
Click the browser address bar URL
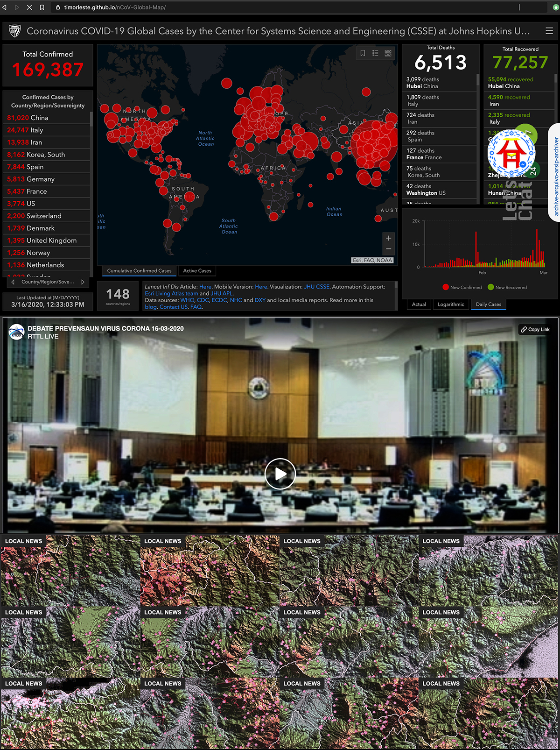coord(115,7)
